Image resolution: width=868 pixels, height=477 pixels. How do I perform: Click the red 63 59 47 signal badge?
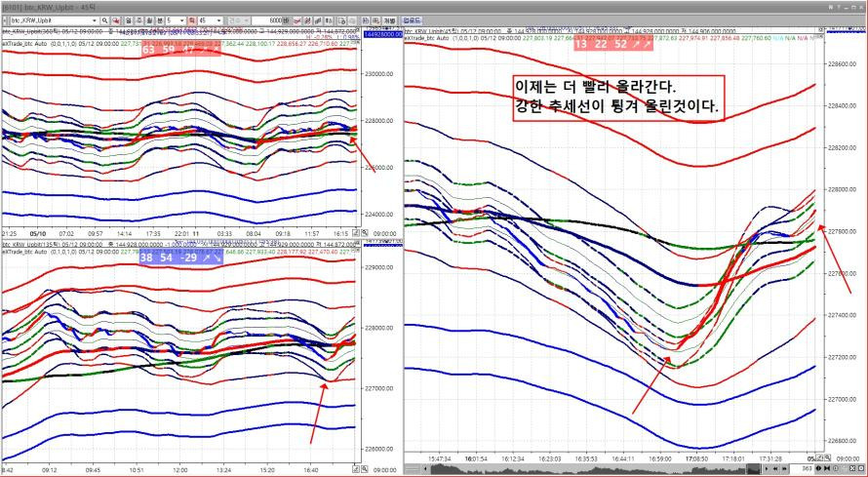[181, 49]
